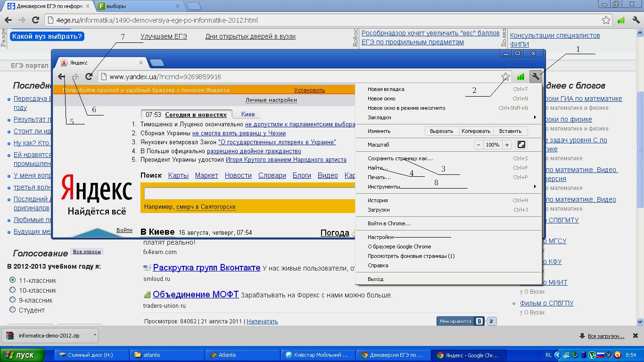The height and width of the screenshot is (362, 644).
Task: Decrease zoom with minus button
Action: point(478,145)
